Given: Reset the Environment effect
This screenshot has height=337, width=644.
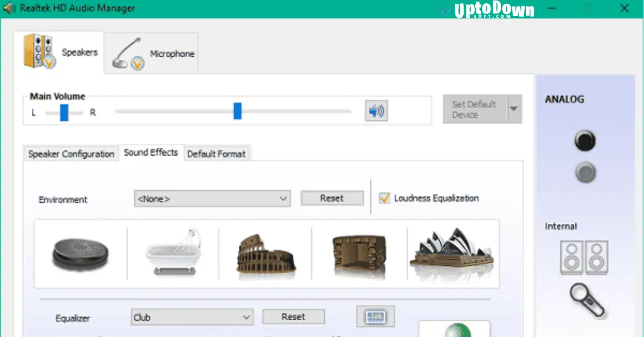Looking at the screenshot, I should 332,198.
